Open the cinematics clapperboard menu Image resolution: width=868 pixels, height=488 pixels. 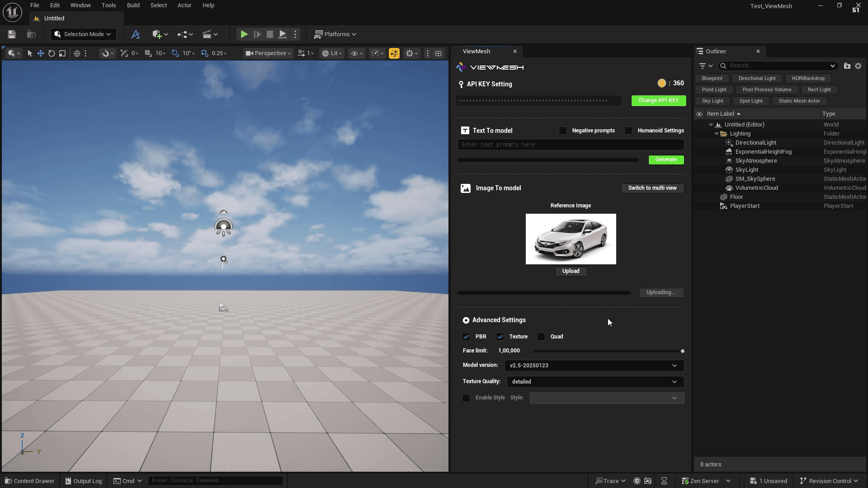tap(207, 34)
